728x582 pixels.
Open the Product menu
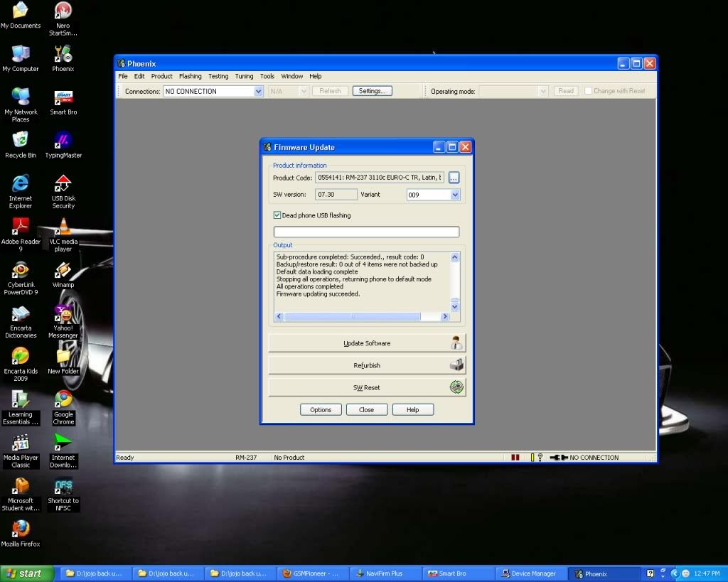[x=161, y=76]
